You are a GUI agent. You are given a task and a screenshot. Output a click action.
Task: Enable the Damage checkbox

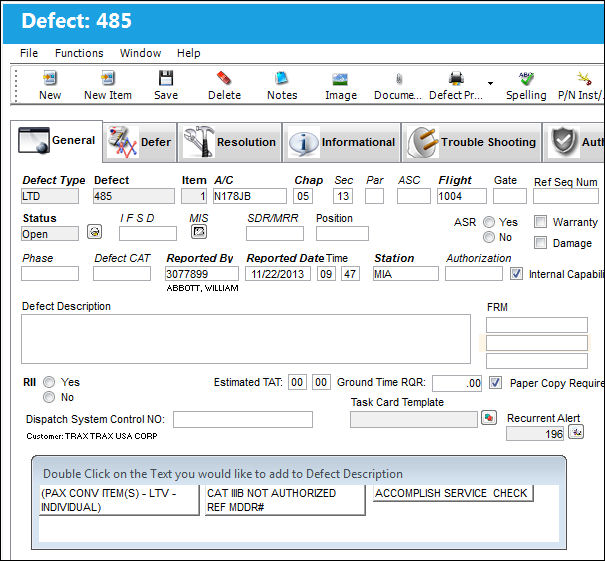coord(540,243)
